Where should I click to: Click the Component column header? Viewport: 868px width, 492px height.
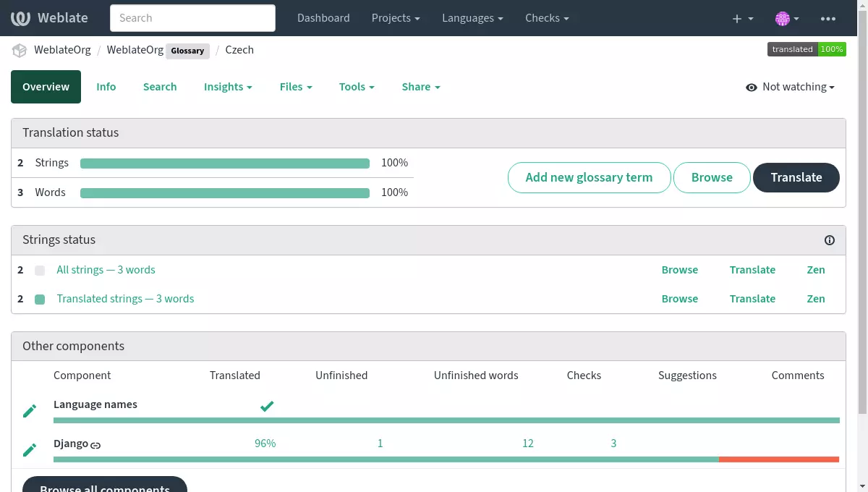click(82, 376)
